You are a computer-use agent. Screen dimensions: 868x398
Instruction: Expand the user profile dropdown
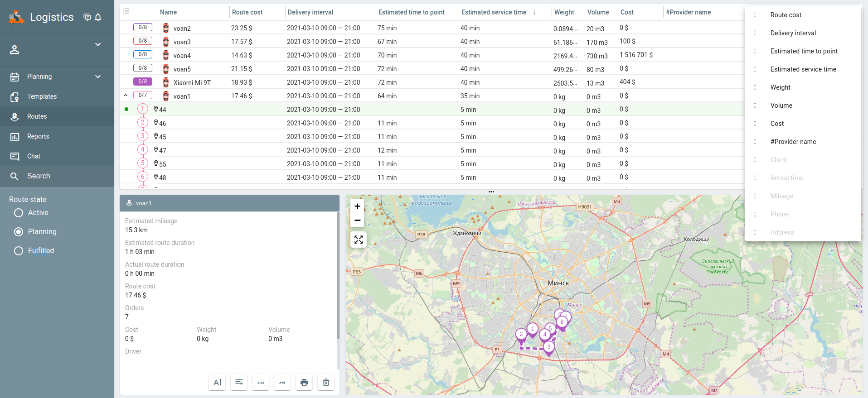pyautogui.click(x=98, y=44)
